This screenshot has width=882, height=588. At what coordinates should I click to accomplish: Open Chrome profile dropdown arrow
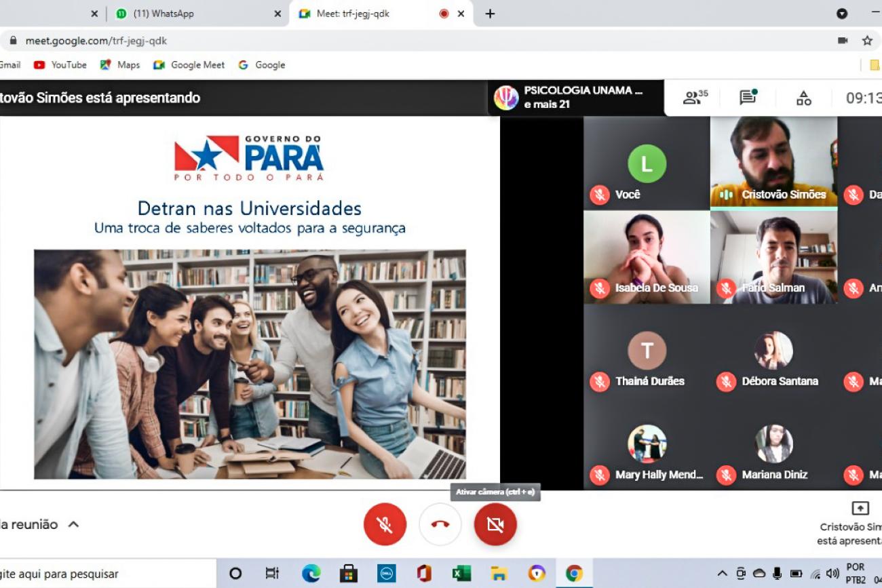coord(842,14)
